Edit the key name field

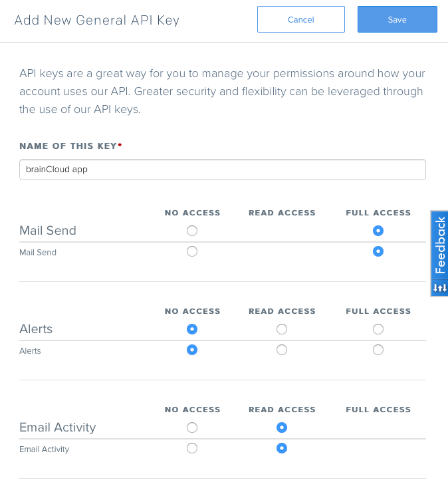[222, 170]
